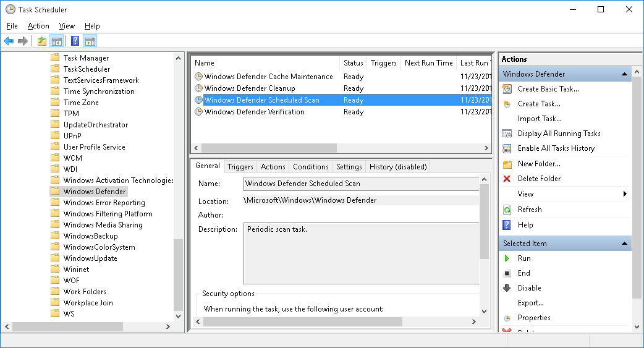Select the Workplace Join folder
The height and width of the screenshot is (348, 644).
(x=88, y=303)
